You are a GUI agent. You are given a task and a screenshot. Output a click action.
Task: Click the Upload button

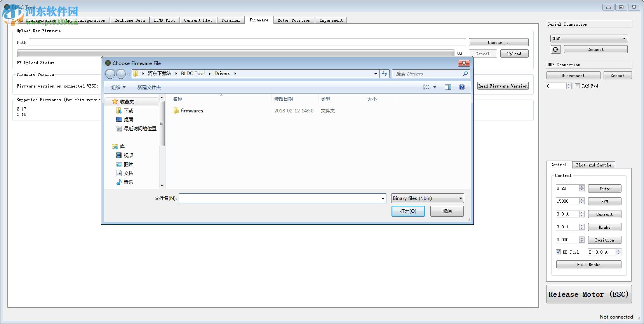(514, 54)
